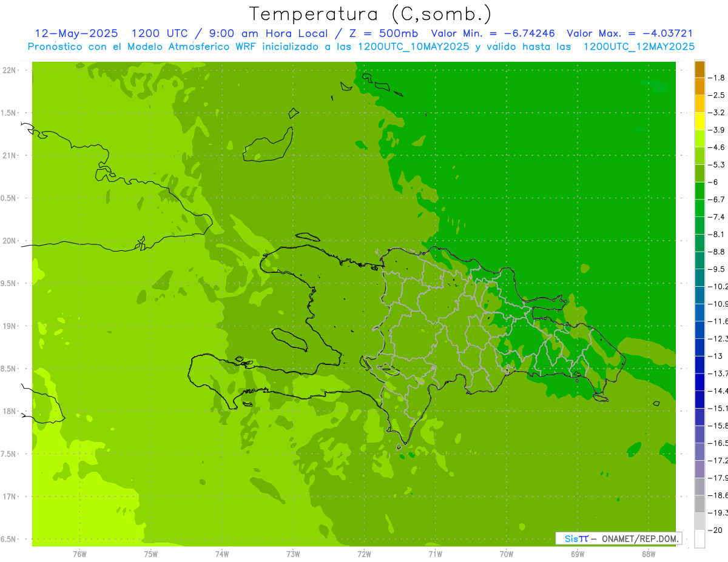Click the '70W' longitude label
Image resolution: width=728 pixels, height=562 pixels.
click(507, 554)
